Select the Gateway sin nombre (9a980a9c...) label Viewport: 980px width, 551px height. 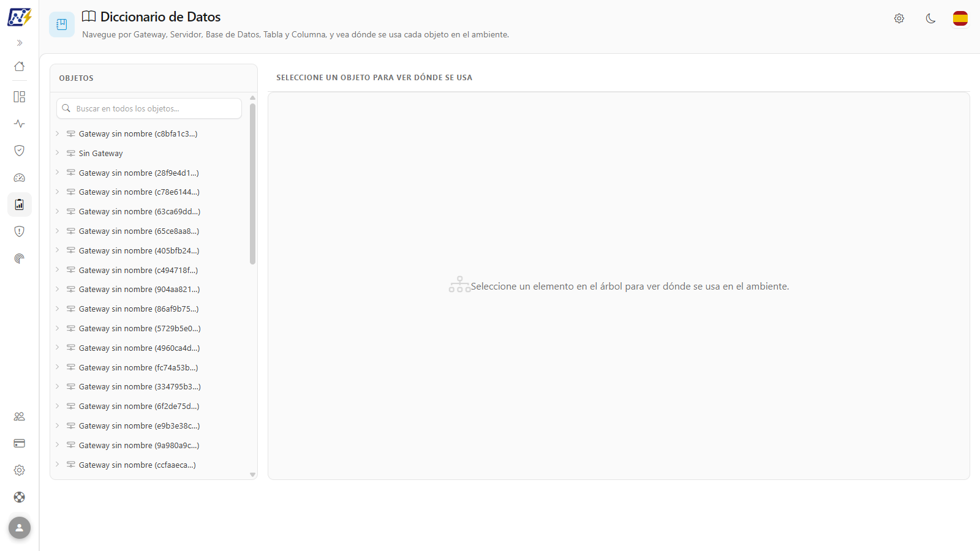(x=139, y=446)
